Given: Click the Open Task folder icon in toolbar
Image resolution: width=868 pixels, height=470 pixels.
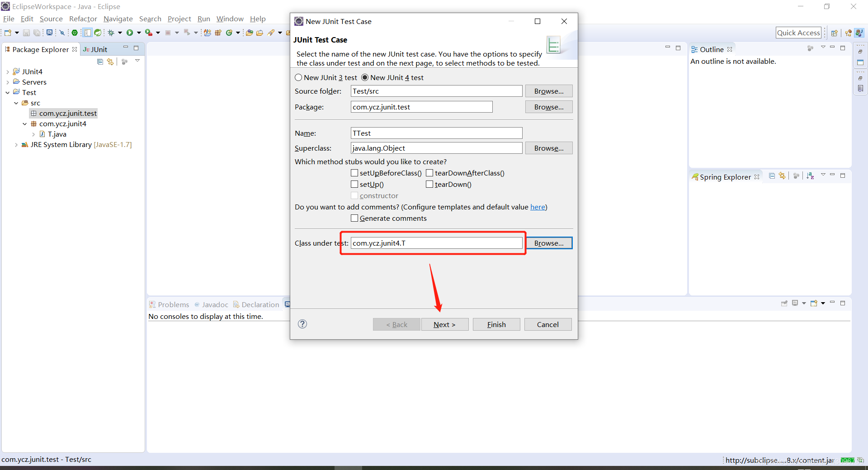Looking at the screenshot, I should point(259,33).
